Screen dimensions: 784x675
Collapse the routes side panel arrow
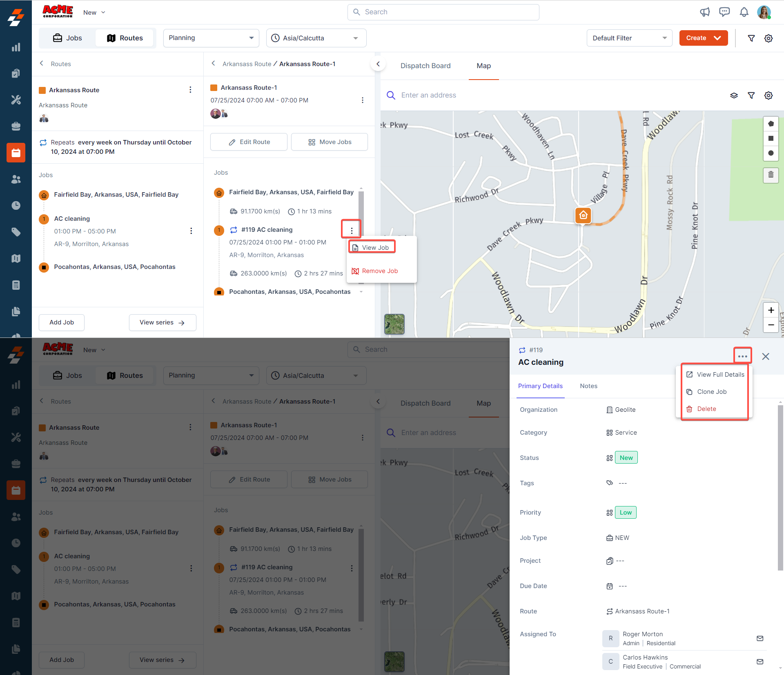pos(378,64)
